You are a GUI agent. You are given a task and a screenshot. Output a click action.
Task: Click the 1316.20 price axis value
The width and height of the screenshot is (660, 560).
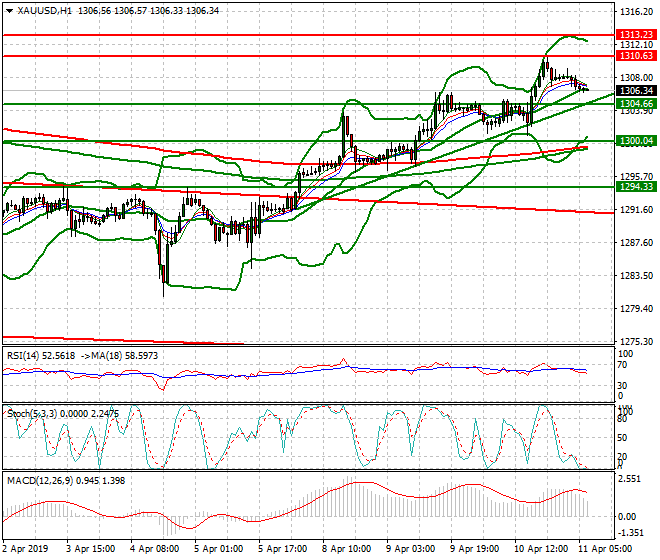pos(636,12)
